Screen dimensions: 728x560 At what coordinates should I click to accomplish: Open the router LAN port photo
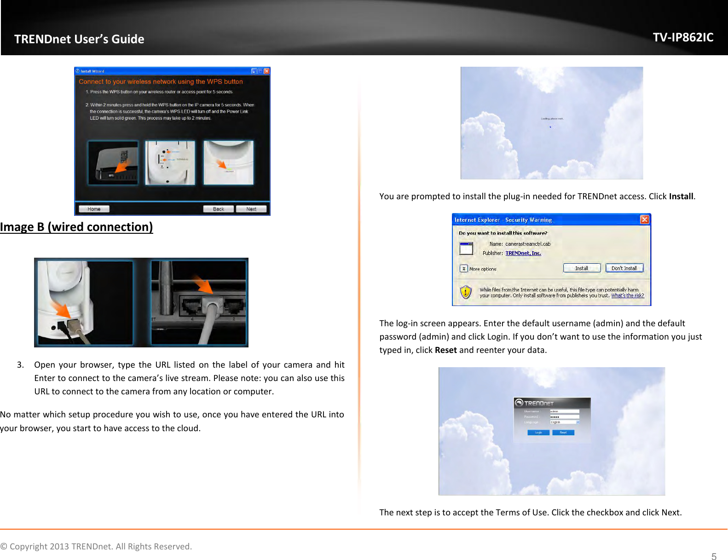pyautogui.click(x=198, y=303)
